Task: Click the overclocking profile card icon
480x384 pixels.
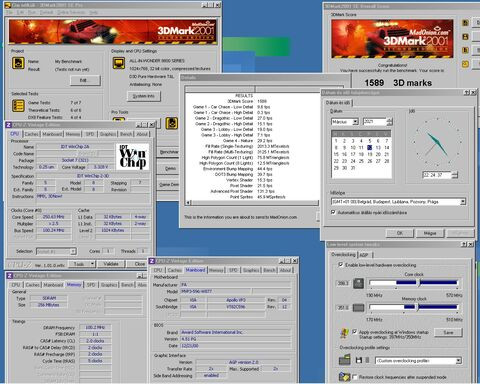Action: pos(345,360)
